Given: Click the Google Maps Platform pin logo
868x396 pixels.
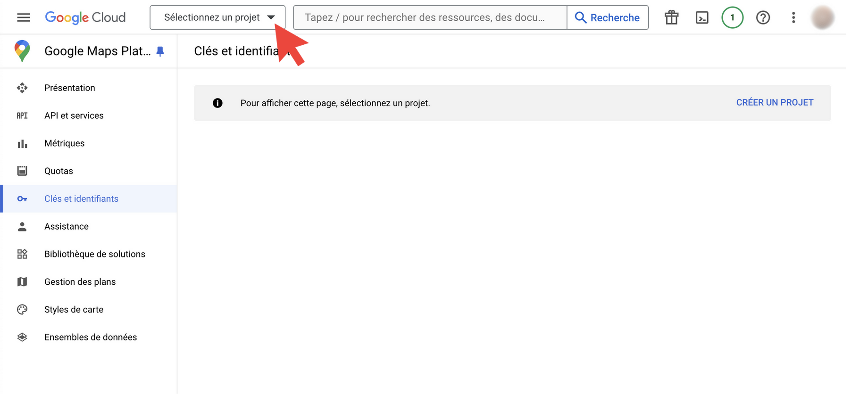Looking at the screenshot, I should 22,51.
